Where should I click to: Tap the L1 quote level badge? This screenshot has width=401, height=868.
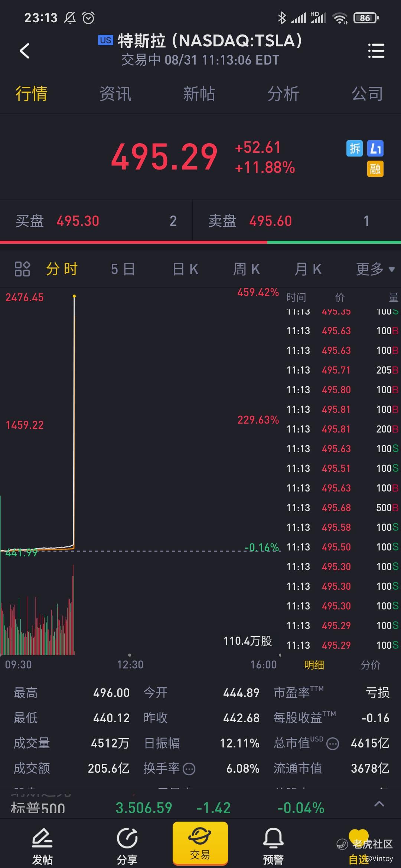tap(375, 148)
